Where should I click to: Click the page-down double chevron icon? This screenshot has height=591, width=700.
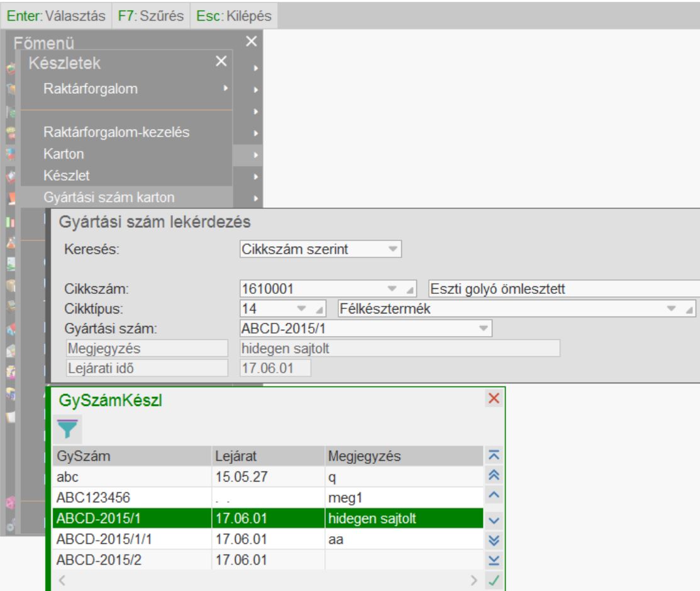494,541
